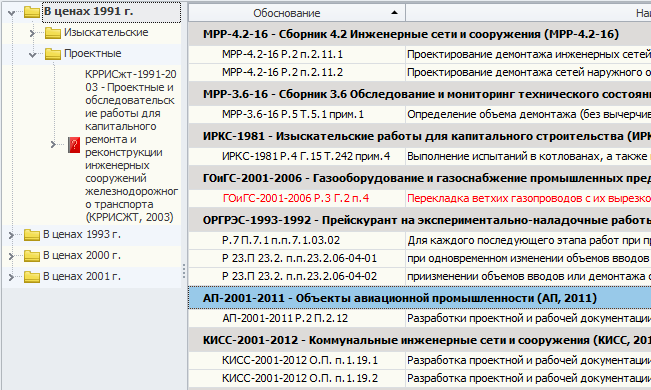Click folder icon of В ценах 2000 г.

click(32, 256)
